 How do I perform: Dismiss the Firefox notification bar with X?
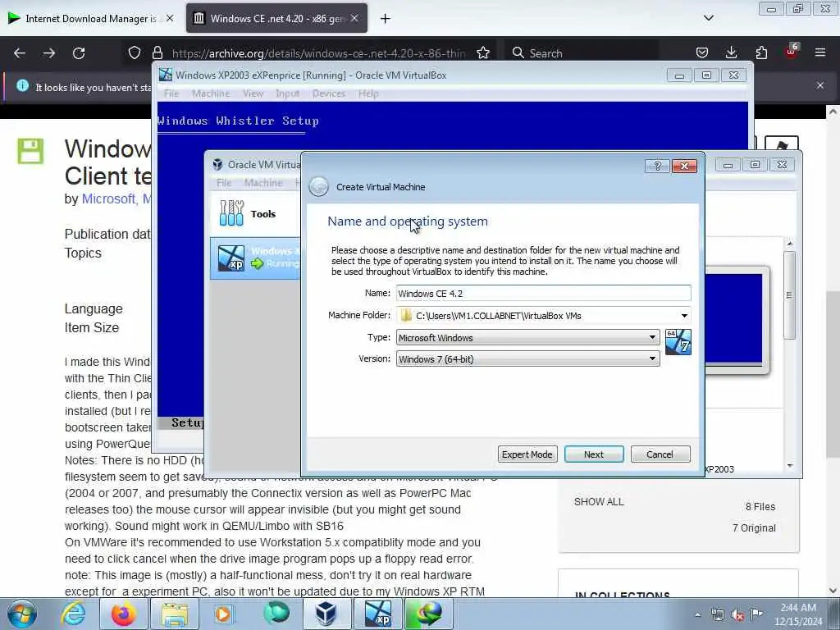[x=820, y=85]
